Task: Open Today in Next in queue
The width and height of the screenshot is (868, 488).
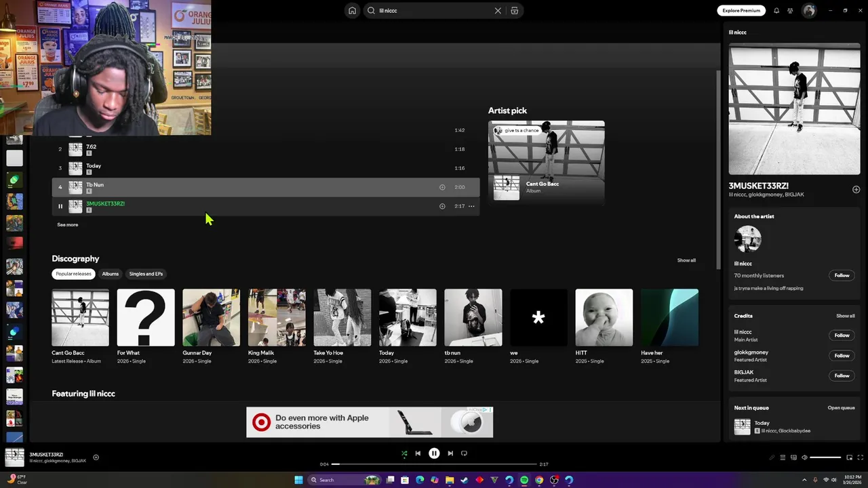Action: 794,426
